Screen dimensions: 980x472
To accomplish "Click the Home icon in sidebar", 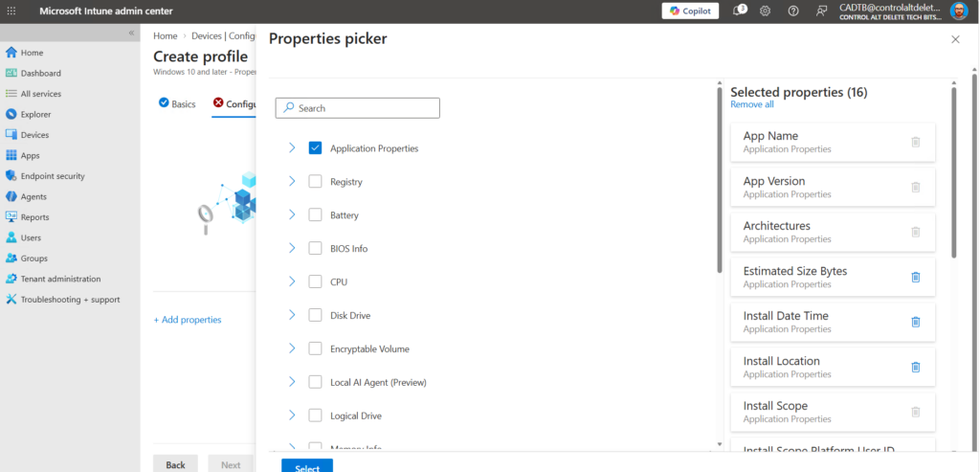I will [x=11, y=53].
